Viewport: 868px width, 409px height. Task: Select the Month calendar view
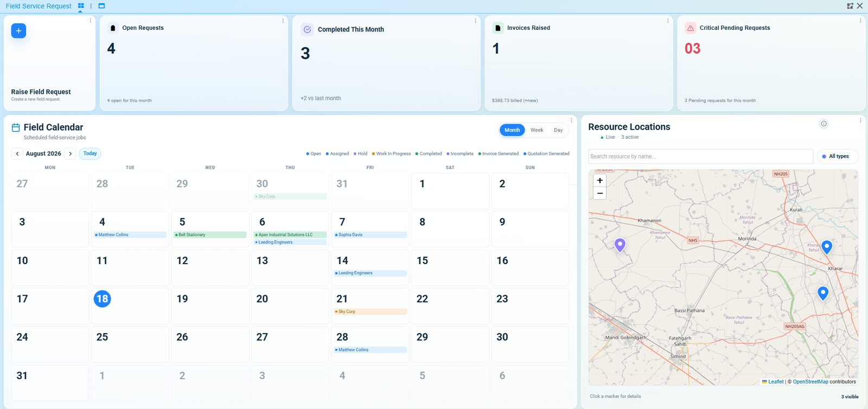(x=512, y=130)
